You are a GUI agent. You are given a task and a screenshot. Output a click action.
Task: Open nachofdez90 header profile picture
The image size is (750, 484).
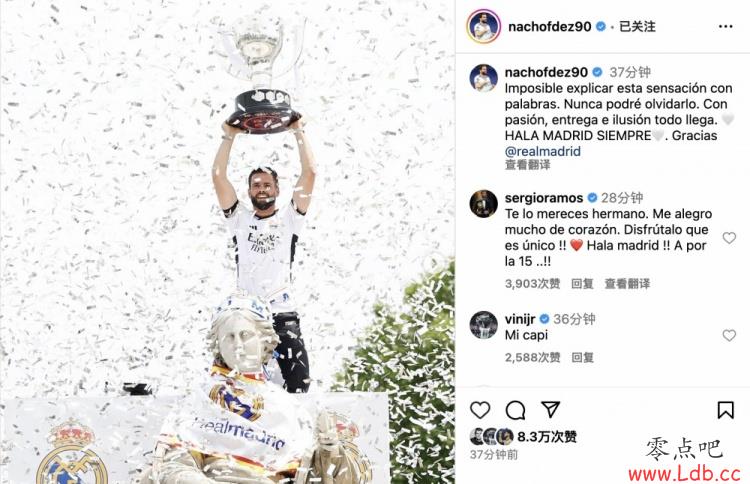click(484, 26)
